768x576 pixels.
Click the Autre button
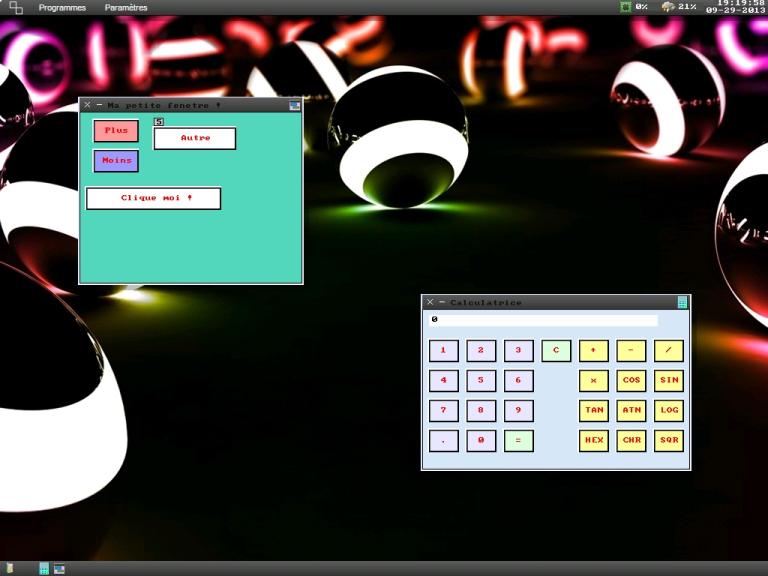pyautogui.click(x=195, y=138)
